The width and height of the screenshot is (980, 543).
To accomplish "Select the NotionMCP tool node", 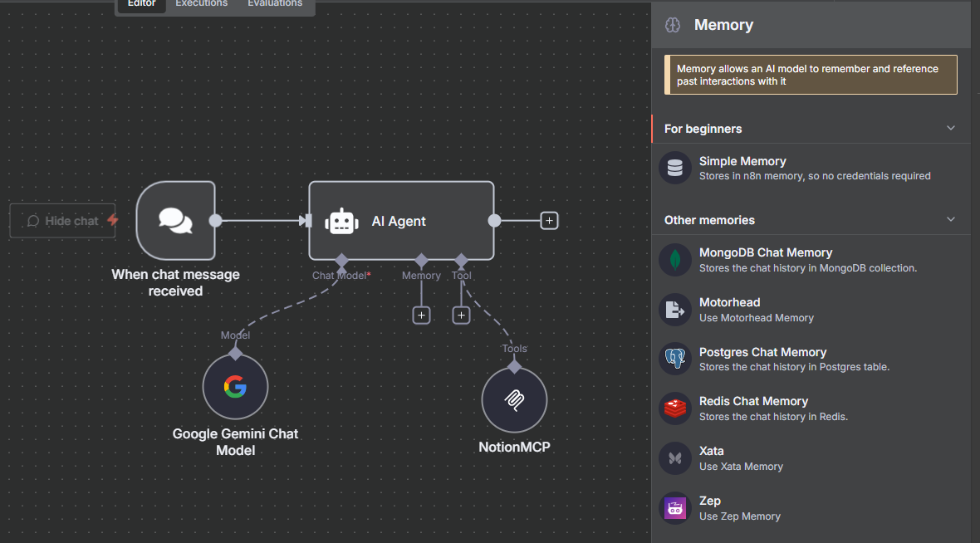I will pos(514,399).
